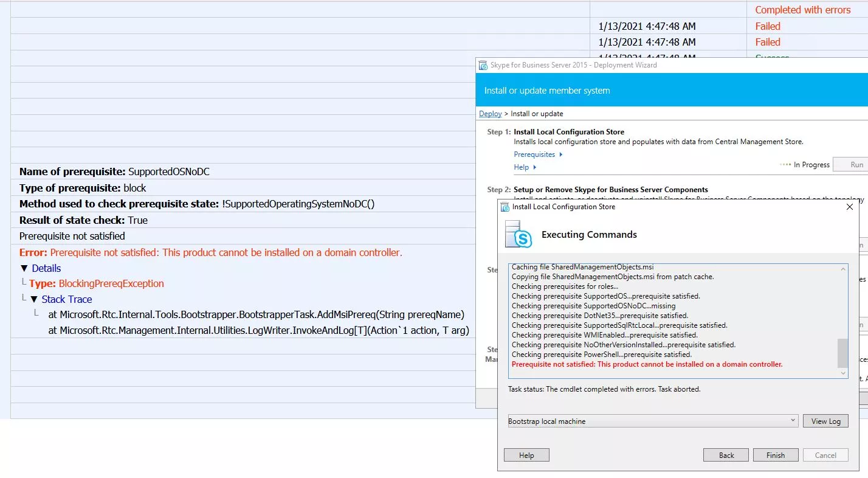The image size is (868, 478).
Task: Open the Prerequisites link under Step 1
Action: (x=534, y=154)
